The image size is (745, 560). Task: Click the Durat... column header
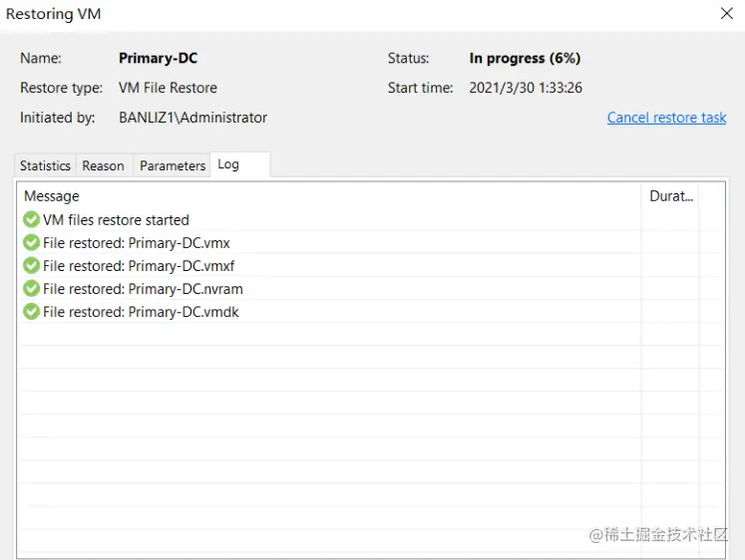[670, 196]
